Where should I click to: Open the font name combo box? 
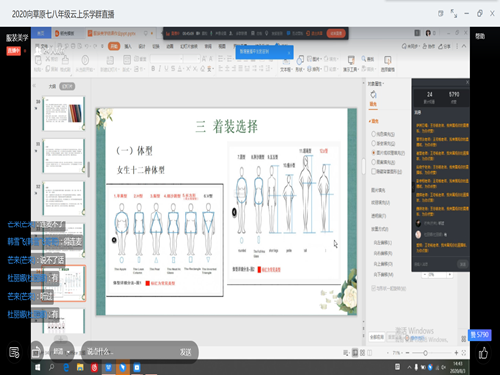166,59
